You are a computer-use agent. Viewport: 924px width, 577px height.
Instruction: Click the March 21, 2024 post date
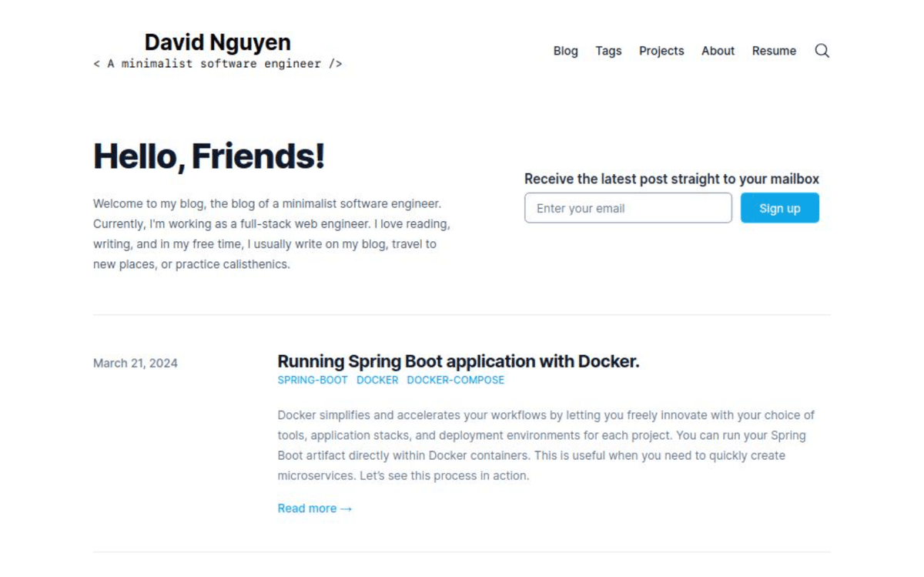point(136,363)
